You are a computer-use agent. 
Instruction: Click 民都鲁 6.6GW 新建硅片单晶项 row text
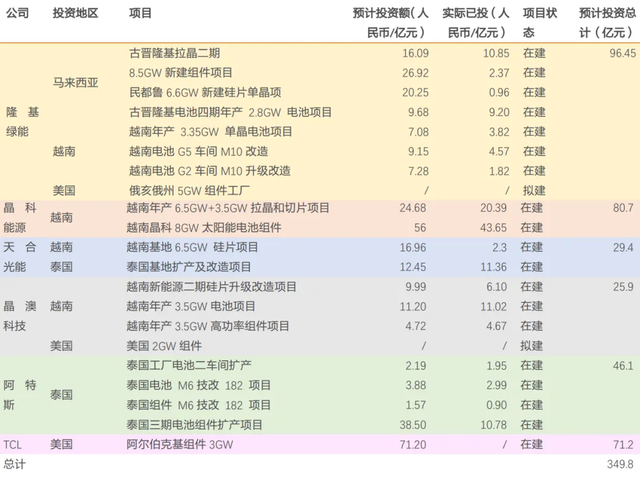205,92
